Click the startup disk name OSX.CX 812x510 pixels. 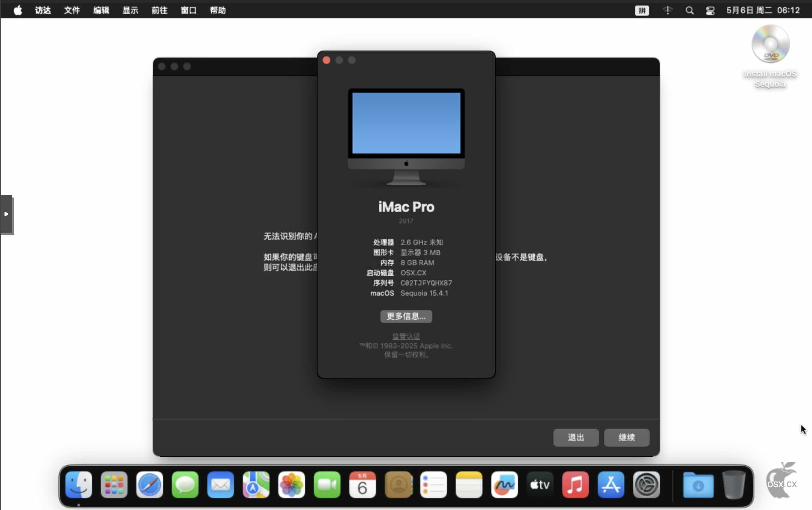click(414, 273)
